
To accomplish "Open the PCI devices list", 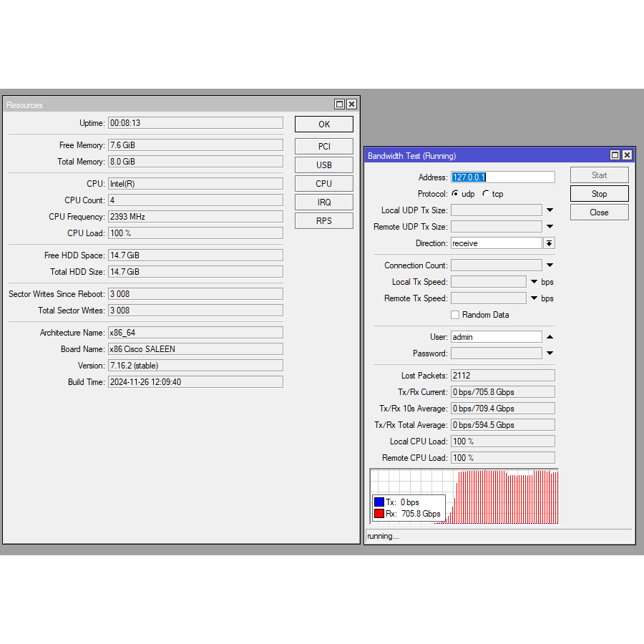I will 323,147.
